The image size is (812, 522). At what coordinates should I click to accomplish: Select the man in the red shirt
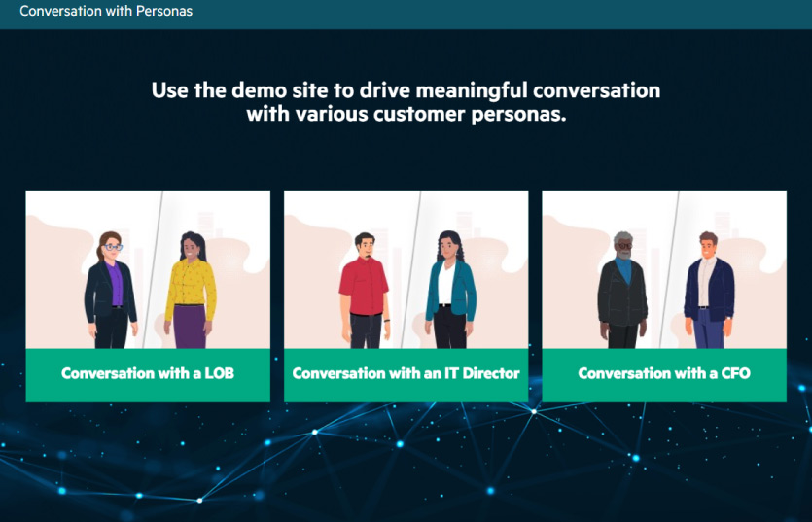(365, 289)
